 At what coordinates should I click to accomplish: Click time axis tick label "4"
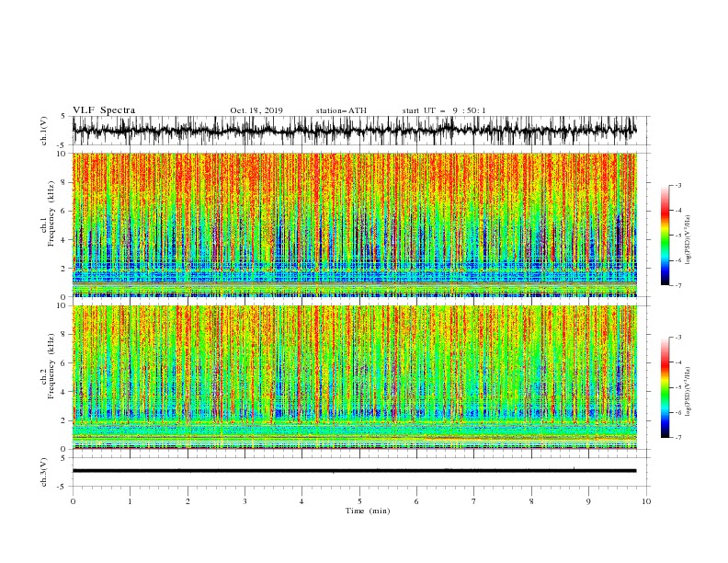click(x=301, y=501)
